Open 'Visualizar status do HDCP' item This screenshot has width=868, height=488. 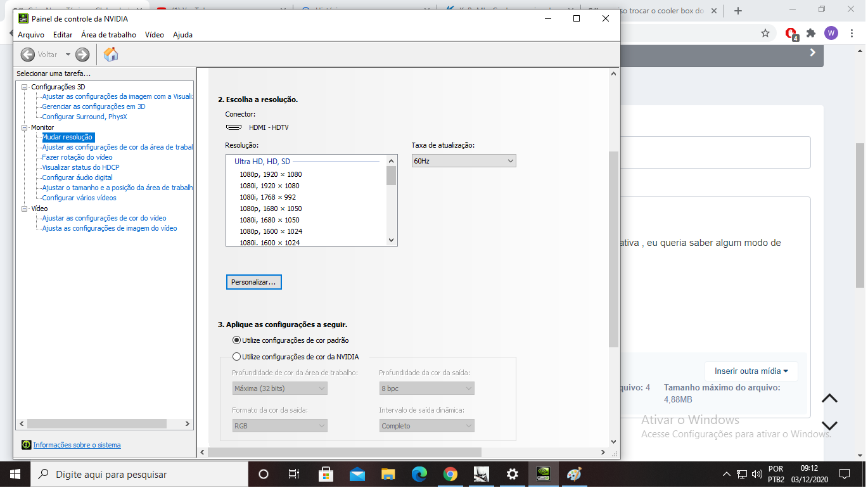click(80, 167)
